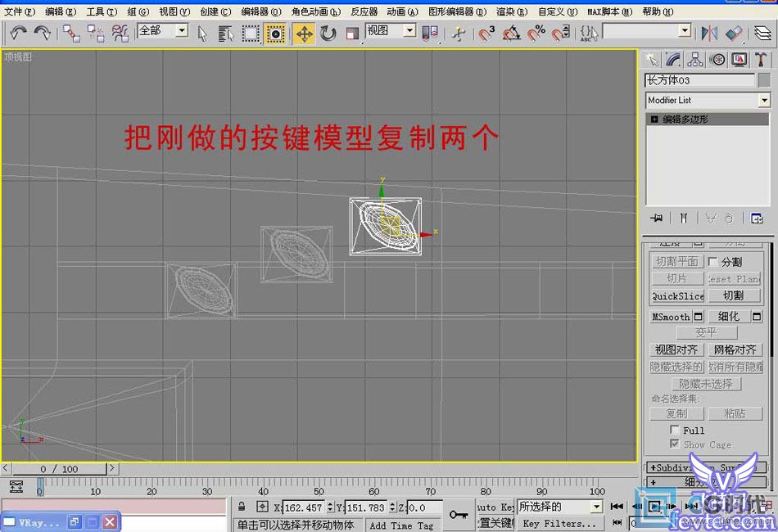Screen dimensions: 778x532
Task: Click the Configure Modifier Sets icon
Action: (757, 219)
